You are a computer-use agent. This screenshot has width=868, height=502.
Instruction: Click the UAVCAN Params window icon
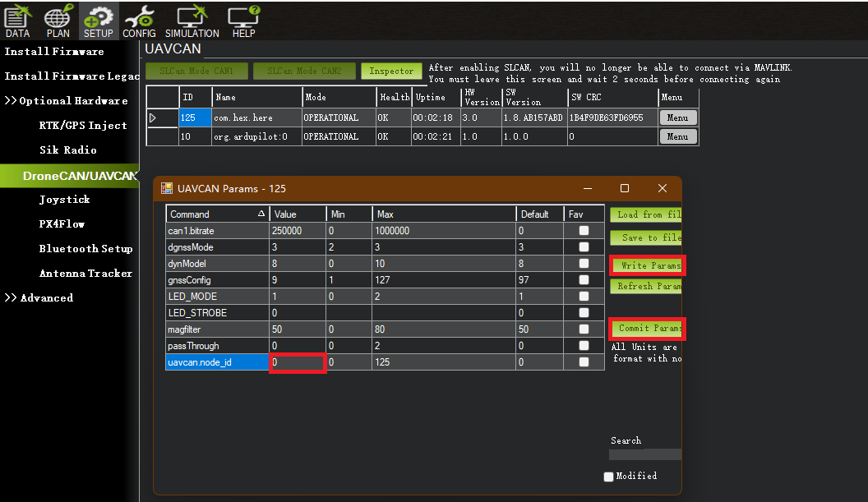point(167,189)
